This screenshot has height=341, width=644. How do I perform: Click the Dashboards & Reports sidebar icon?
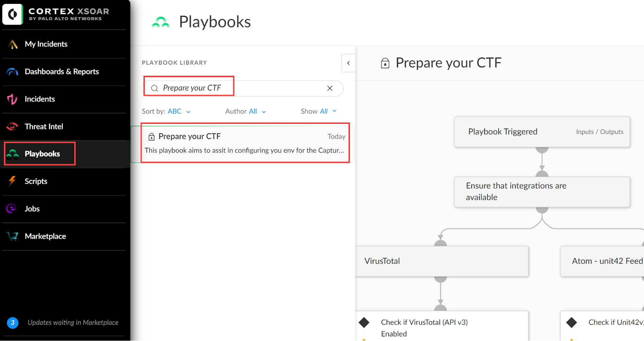point(12,72)
